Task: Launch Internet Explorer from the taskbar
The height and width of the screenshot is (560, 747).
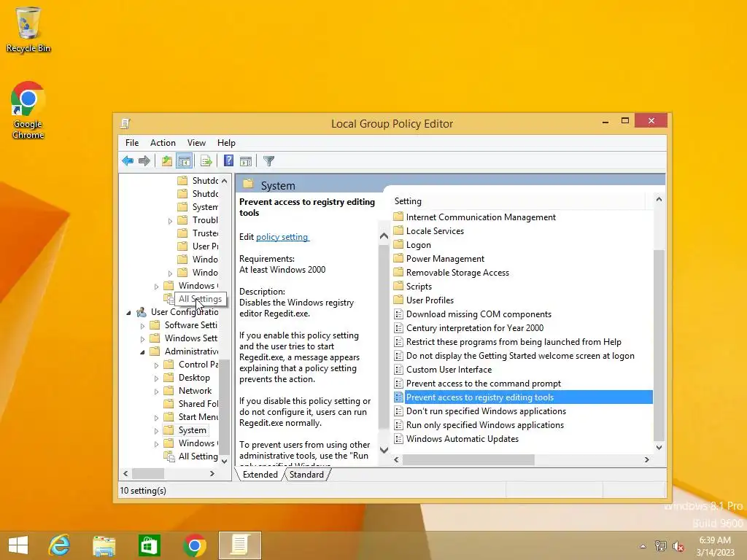Action: [60, 545]
